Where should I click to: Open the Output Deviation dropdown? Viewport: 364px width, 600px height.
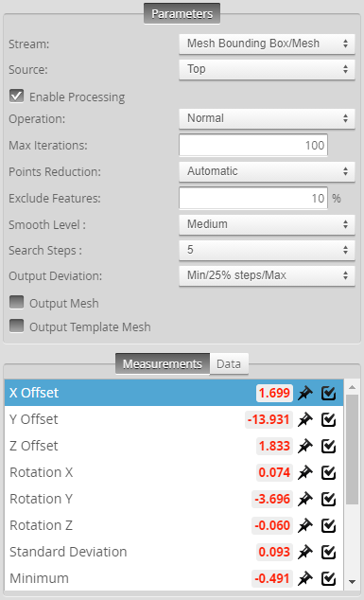point(267,275)
